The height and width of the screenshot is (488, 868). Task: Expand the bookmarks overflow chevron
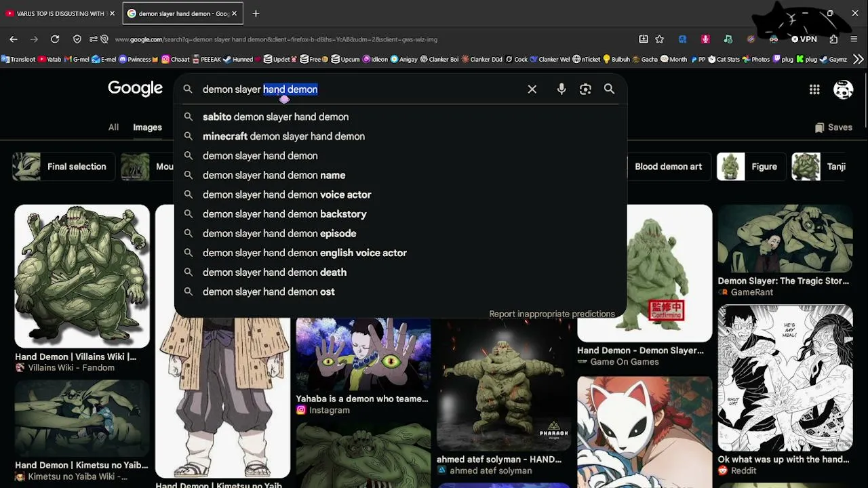point(858,59)
